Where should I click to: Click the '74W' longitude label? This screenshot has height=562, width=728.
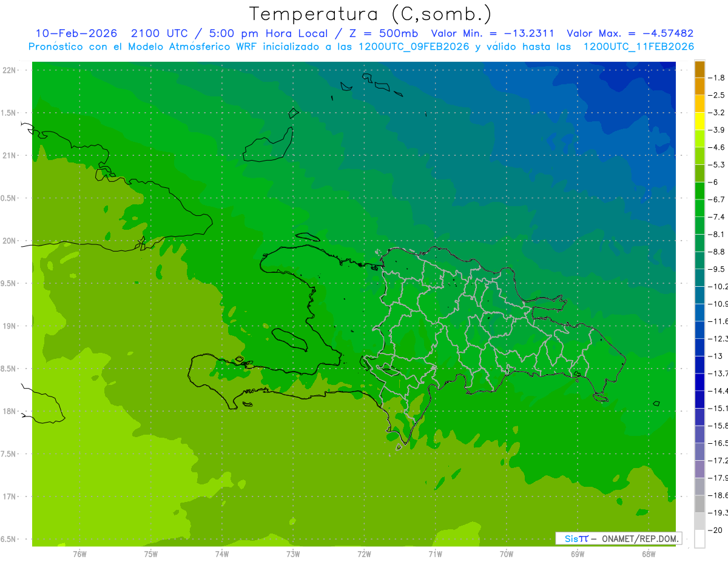(222, 554)
